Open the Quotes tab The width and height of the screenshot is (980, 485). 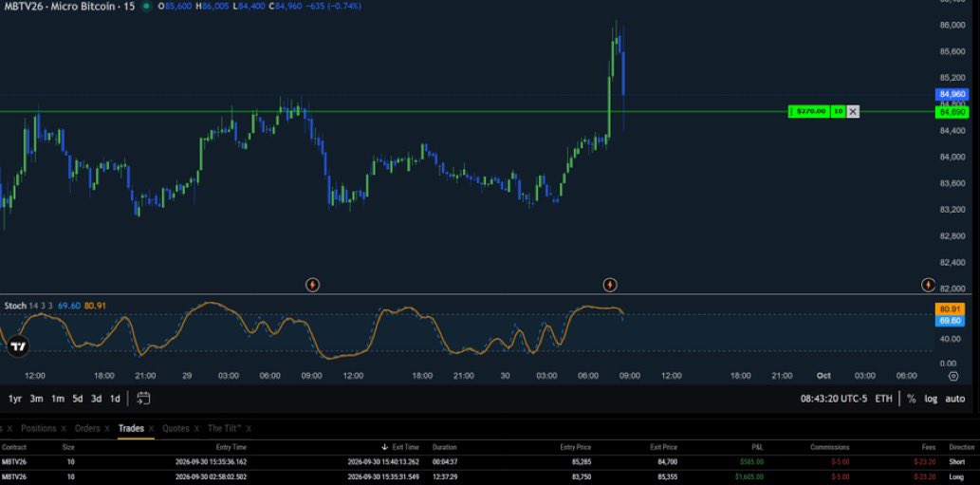176,429
